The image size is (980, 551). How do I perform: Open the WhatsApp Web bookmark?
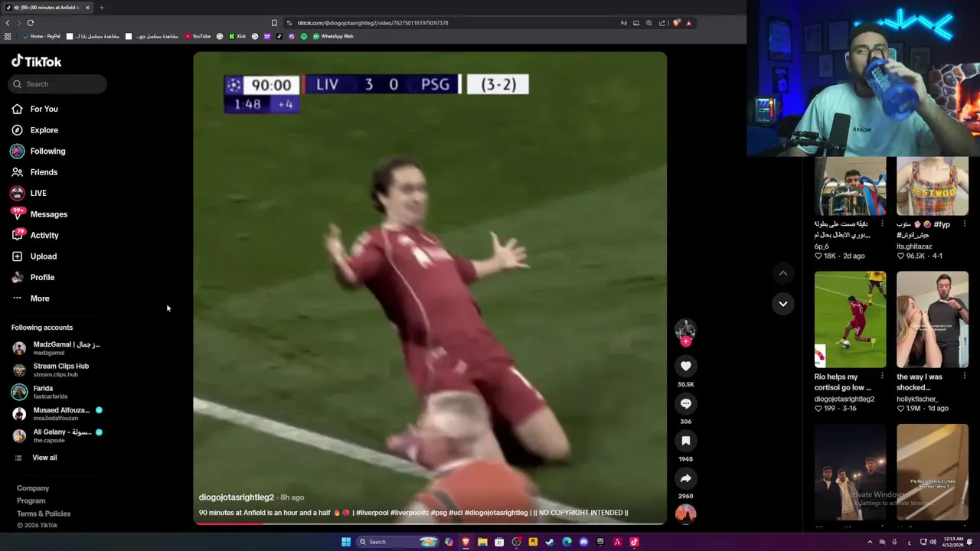pos(333,36)
